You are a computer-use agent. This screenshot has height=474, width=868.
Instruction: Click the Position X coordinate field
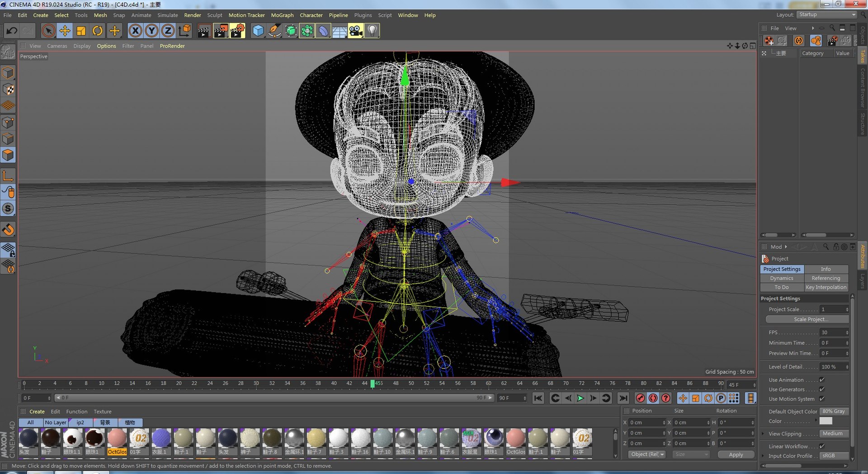(x=647, y=422)
